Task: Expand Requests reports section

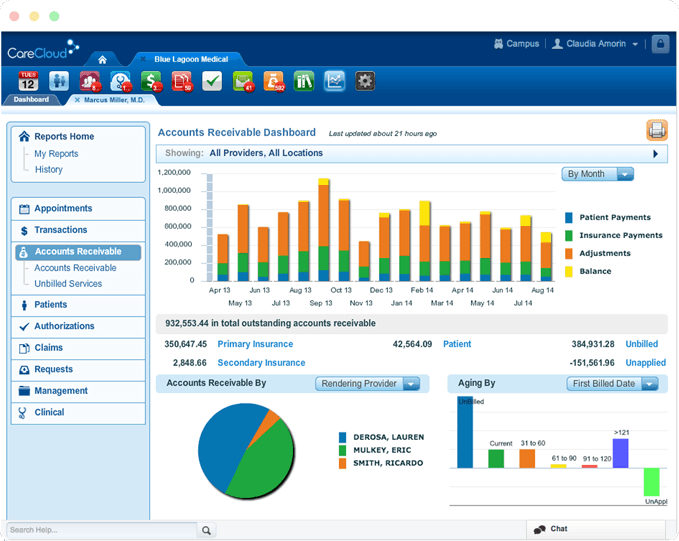Action: click(78, 369)
